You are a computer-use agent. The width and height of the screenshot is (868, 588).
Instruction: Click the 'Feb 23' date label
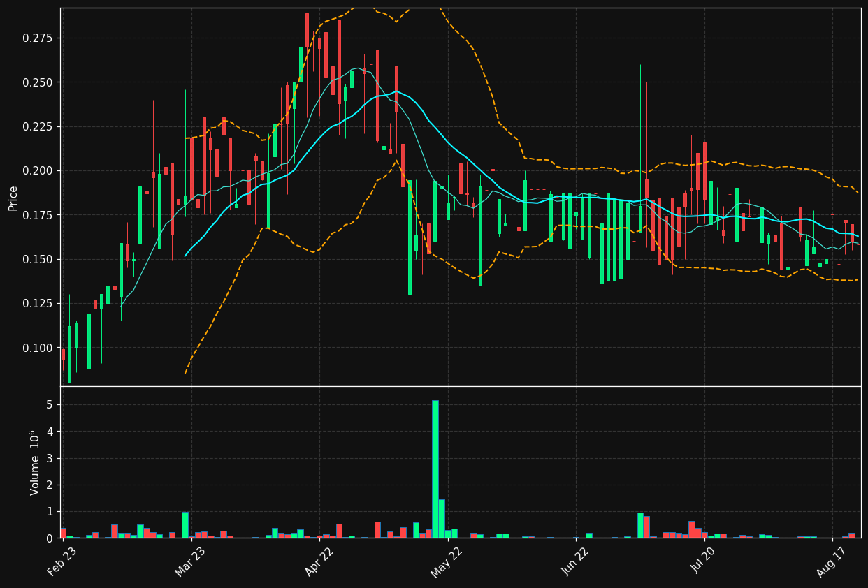coord(61,561)
